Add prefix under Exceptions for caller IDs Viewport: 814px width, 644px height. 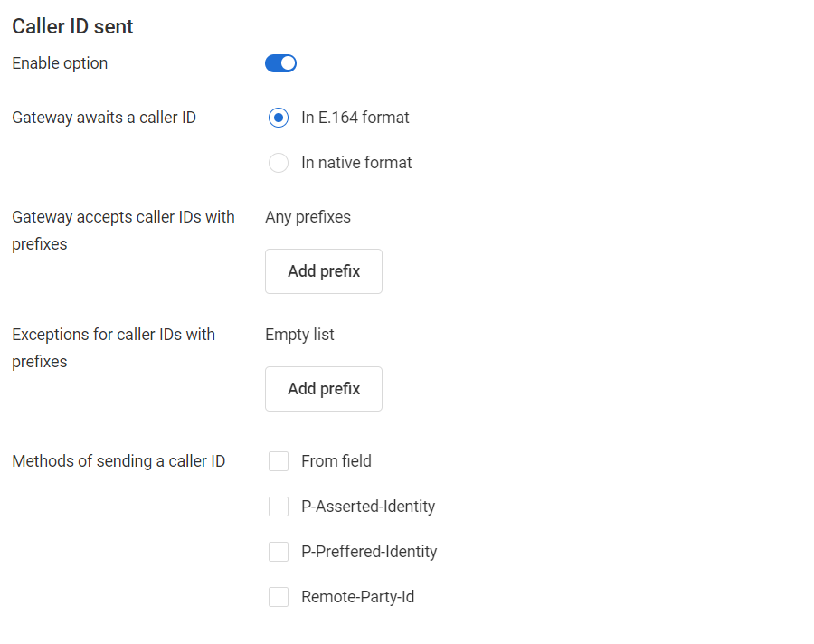[324, 389]
